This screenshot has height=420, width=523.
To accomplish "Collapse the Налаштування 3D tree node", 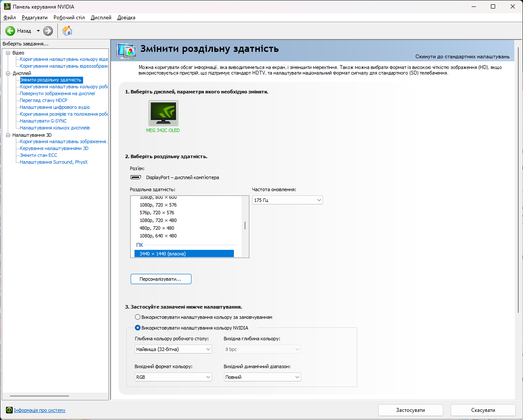I will [x=8, y=135].
